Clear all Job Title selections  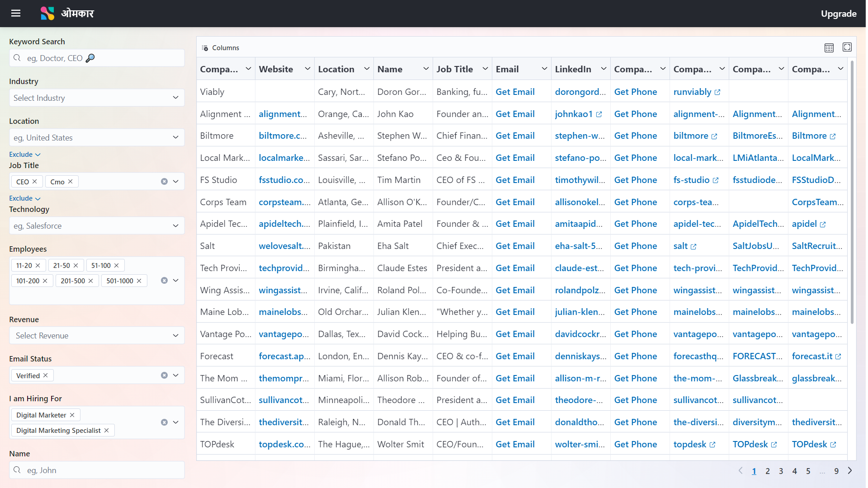[x=164, y=182]
